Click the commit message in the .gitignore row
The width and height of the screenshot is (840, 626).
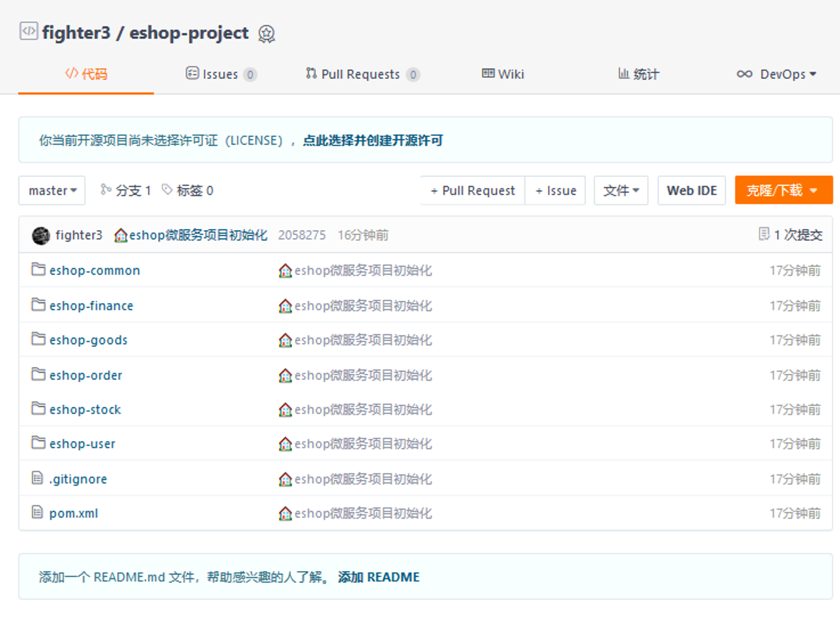363,479
